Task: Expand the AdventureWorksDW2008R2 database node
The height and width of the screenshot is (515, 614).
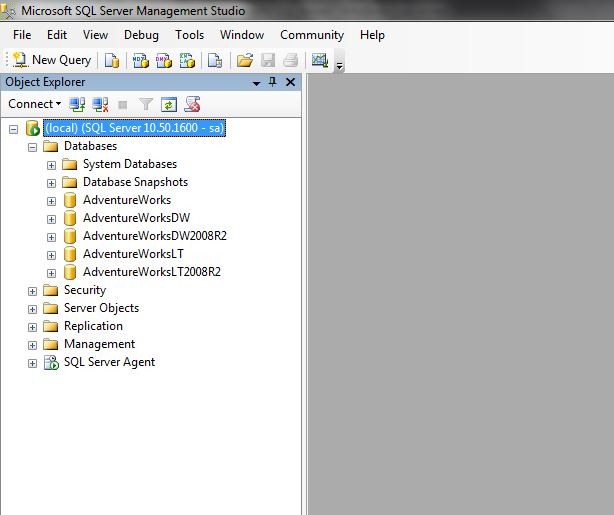Action: tap(51, 237)
